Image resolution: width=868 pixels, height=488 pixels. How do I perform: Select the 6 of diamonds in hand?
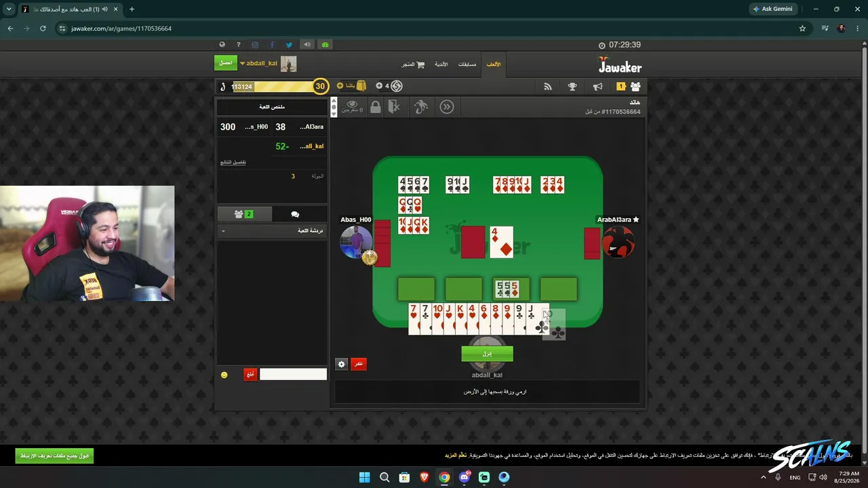click(x=484, y=319)
